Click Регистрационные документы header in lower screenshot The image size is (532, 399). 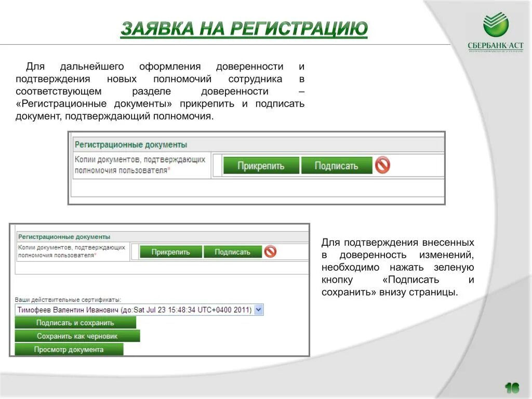coord(64,236)
